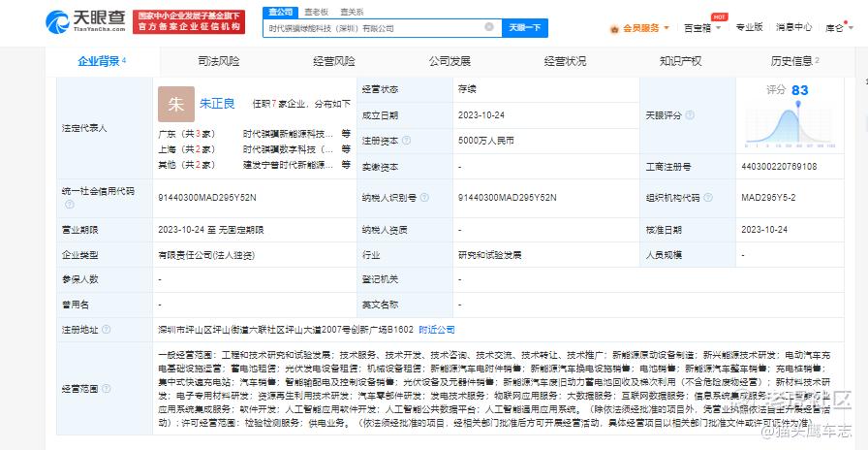Click the score value 83
The image size is (868, 450).
click(x=799, y=90)
